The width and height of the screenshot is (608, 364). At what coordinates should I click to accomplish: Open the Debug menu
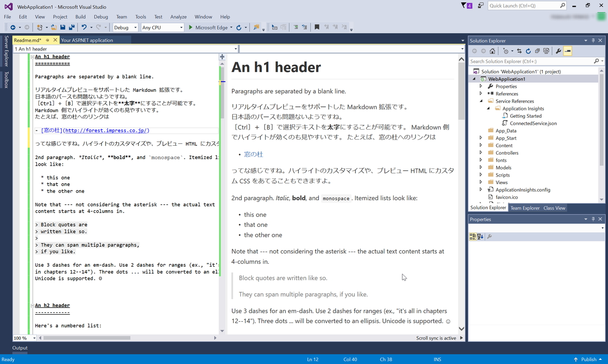click(101, 17)
